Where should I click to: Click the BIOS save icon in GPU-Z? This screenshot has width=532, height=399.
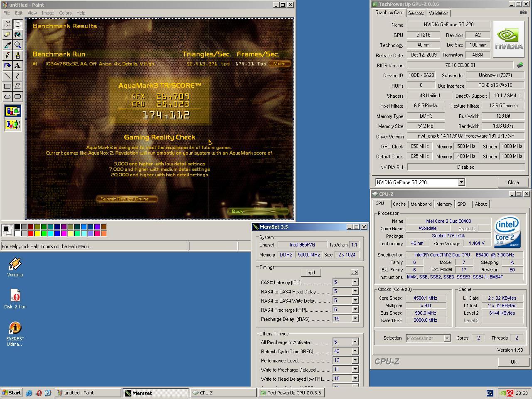pyautogui.click(x=520, y=65)
